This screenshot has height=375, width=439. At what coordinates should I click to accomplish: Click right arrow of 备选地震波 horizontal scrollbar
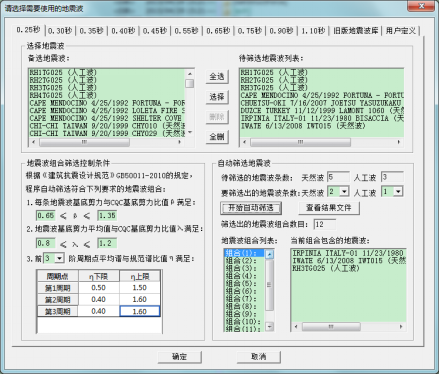tap(180, 142)
